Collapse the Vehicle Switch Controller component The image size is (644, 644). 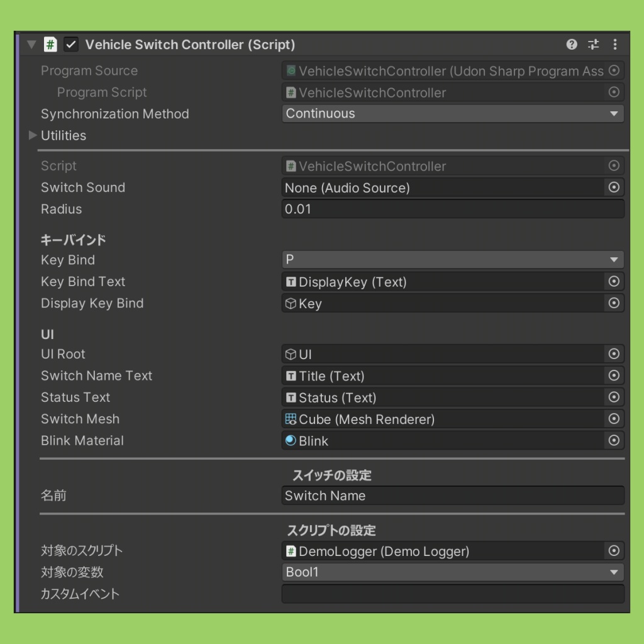(x=31, y=45)
